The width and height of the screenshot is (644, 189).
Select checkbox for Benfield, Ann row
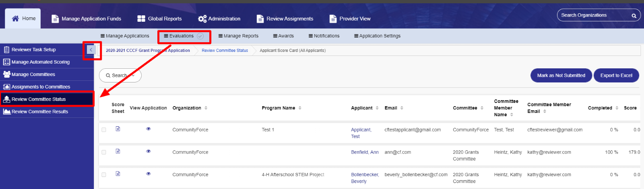pos(104,152)
